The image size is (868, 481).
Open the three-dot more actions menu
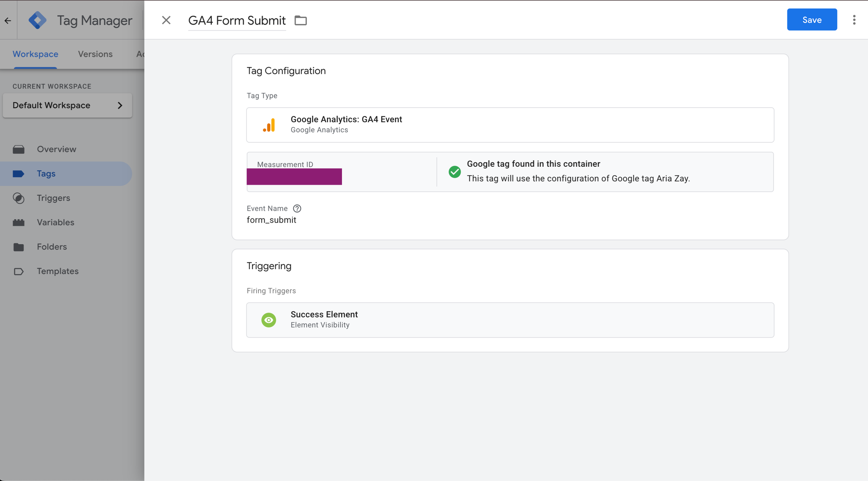coord(854,20)
